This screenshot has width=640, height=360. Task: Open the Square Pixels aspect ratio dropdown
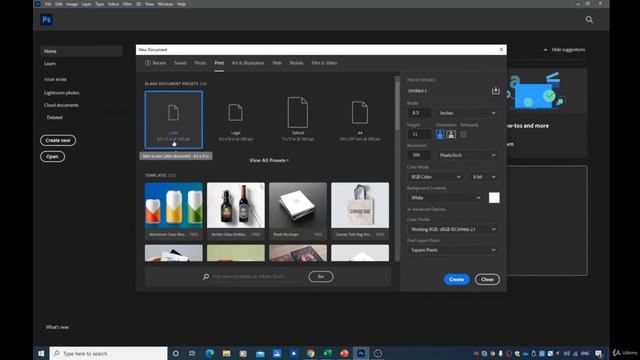tap(453, 250)
